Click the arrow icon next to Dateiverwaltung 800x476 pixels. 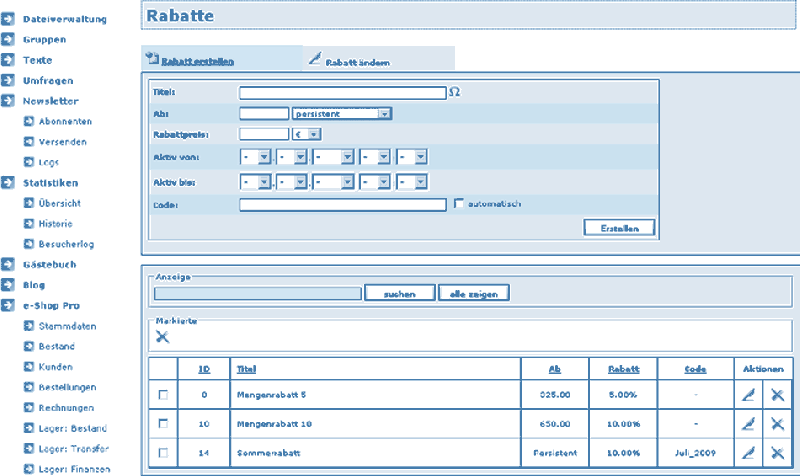click(x=8, y=19)
